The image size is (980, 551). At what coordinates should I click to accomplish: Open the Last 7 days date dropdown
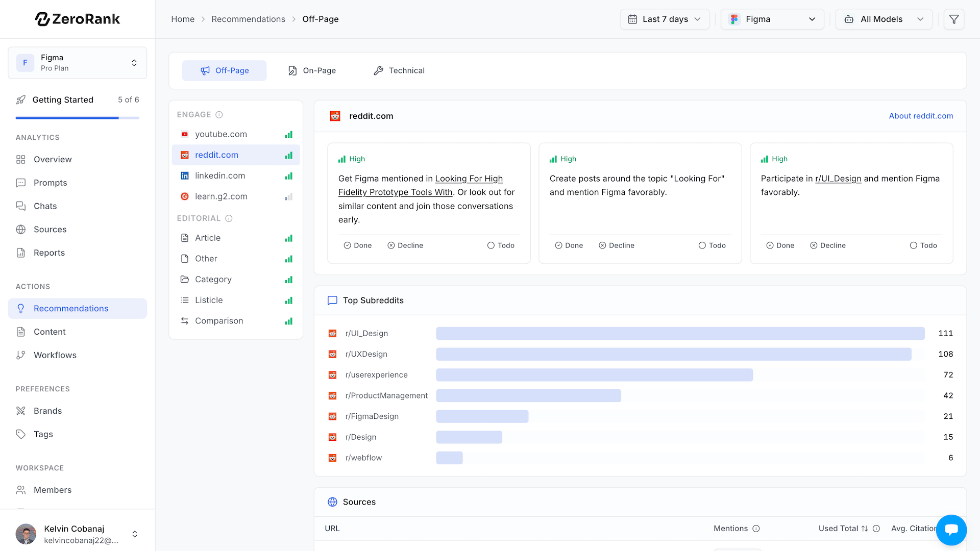[x=665, y=19]
